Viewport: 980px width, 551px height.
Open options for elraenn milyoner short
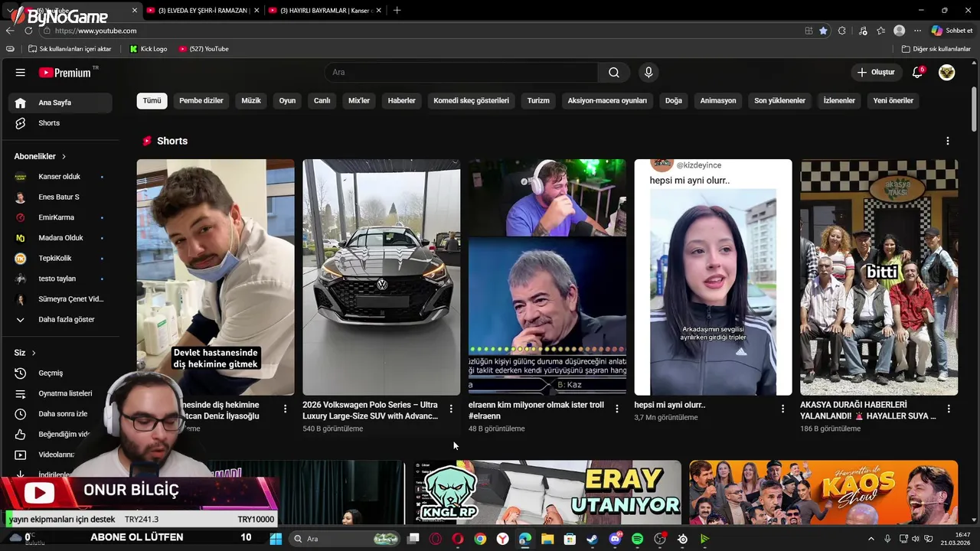point(617,409)
